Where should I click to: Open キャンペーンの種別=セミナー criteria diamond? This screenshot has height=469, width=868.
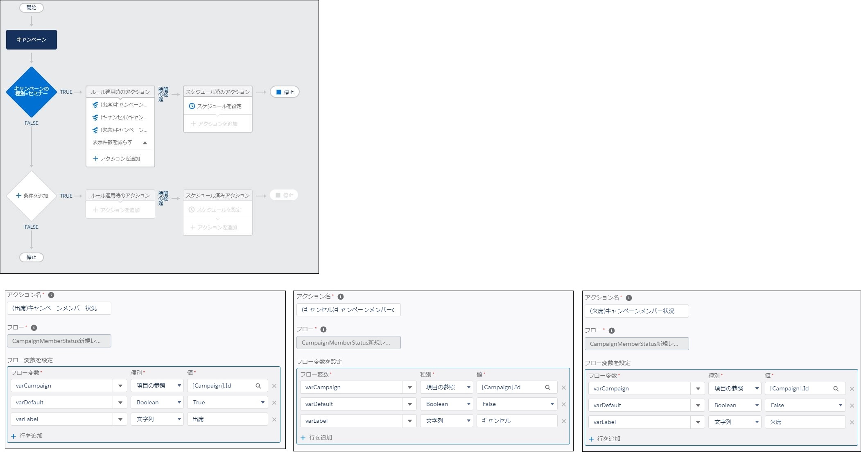(x=32, y=92)
